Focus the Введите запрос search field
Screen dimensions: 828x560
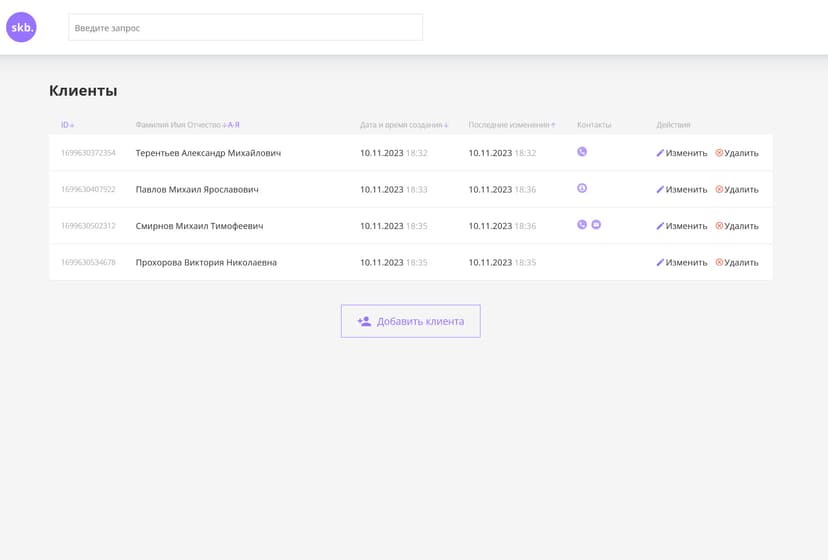tap(245, 28)
